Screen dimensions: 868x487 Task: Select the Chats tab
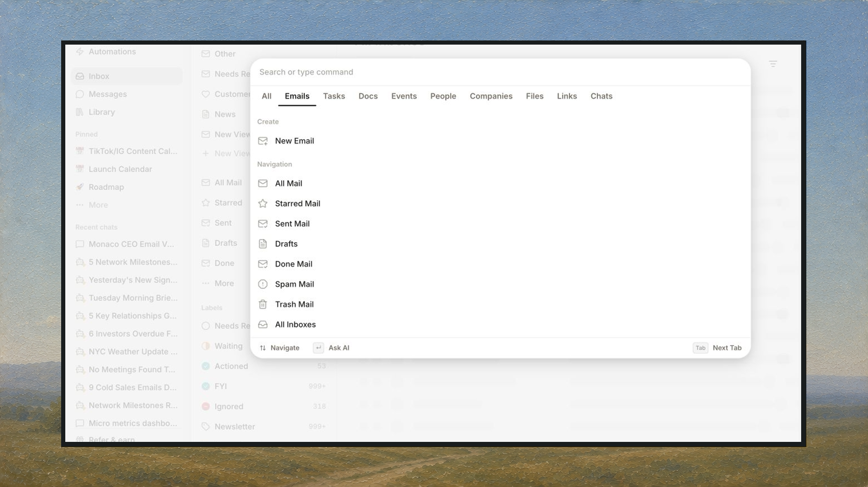coord(601,96)
